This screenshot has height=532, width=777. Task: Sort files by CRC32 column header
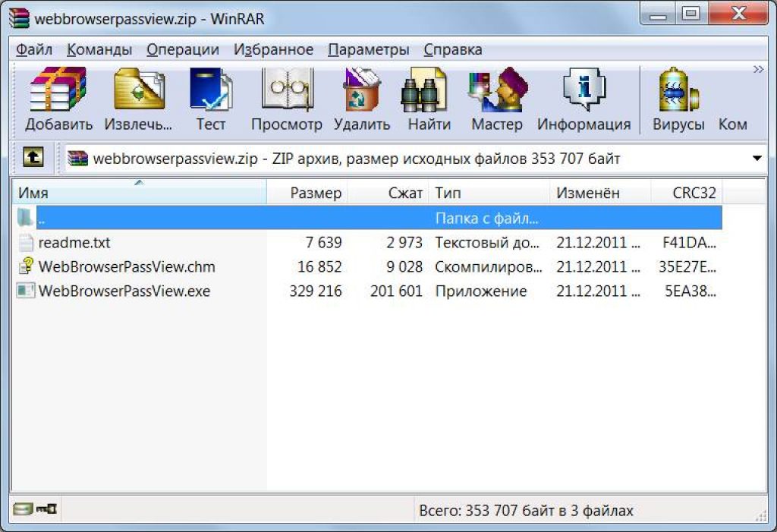click(686, 192)
